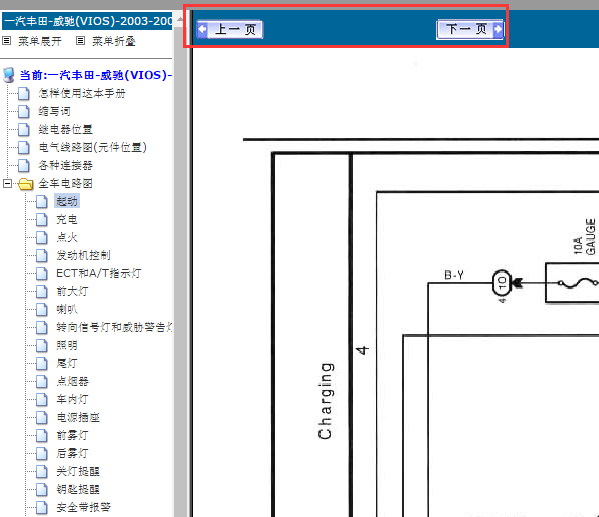Click document icon of 前大灯

[42, 292]
